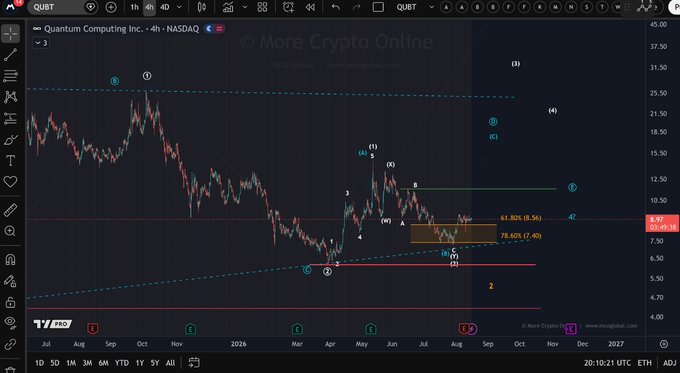The height and width of the screenshot is (373, 680).
Task: Expand the QUBT layout dropdown arrow
Action: tap(431, 7)
